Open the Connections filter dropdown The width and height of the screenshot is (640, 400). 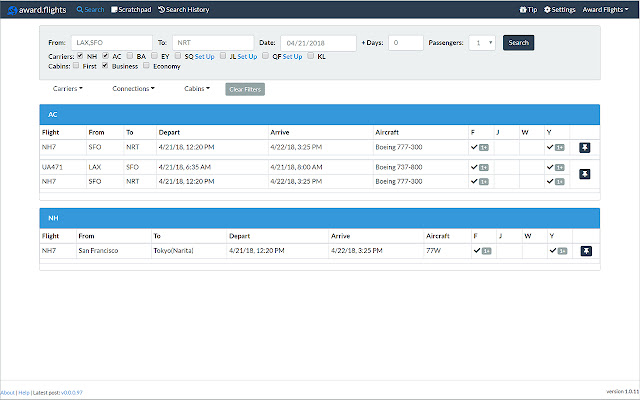pyautogui.click(x=133, y=89)
